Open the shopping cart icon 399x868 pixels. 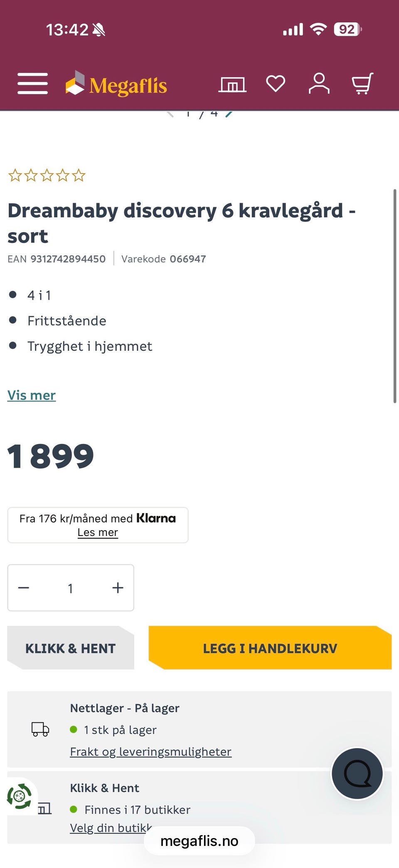click(x=362, y=84)
